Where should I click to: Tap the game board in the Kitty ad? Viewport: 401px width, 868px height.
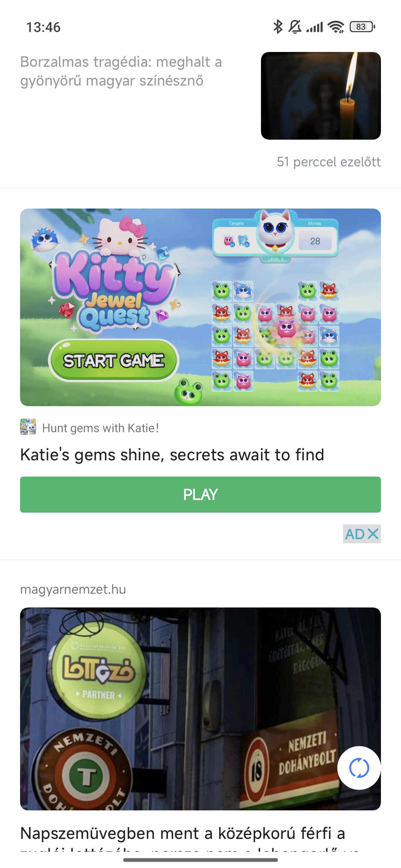[x=275, y=336]
